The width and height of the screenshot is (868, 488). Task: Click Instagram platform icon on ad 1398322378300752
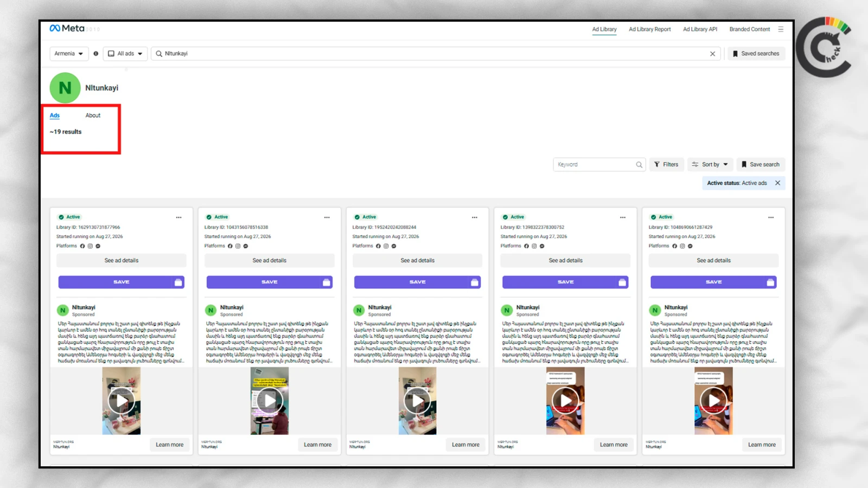coord(534,246)
